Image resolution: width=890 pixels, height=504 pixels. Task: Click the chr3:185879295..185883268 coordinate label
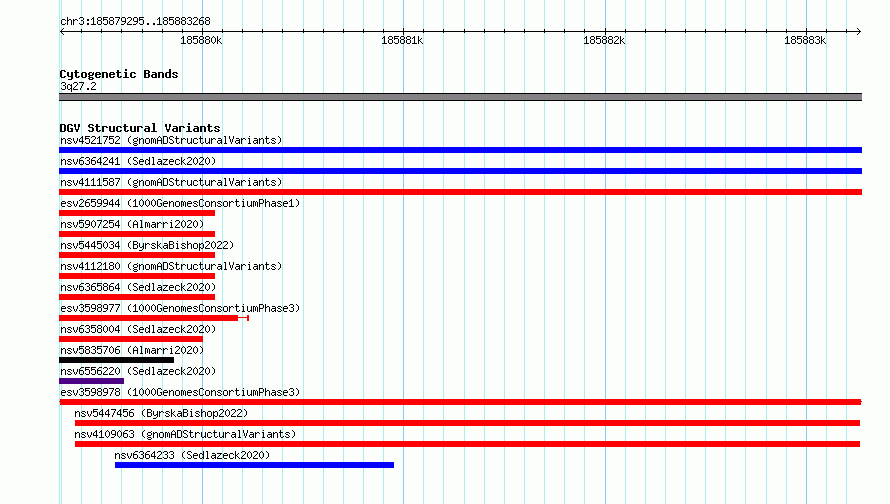pos(135,22)
